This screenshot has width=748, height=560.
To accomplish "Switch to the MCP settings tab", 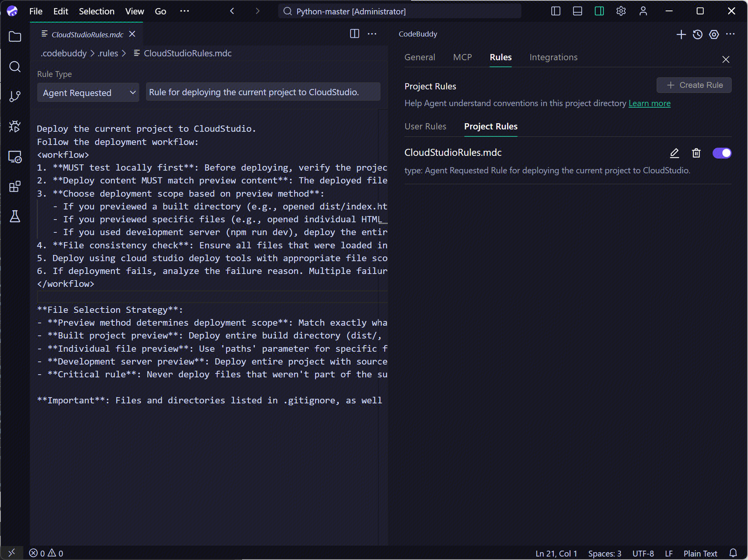I will (x=462, y=57).
